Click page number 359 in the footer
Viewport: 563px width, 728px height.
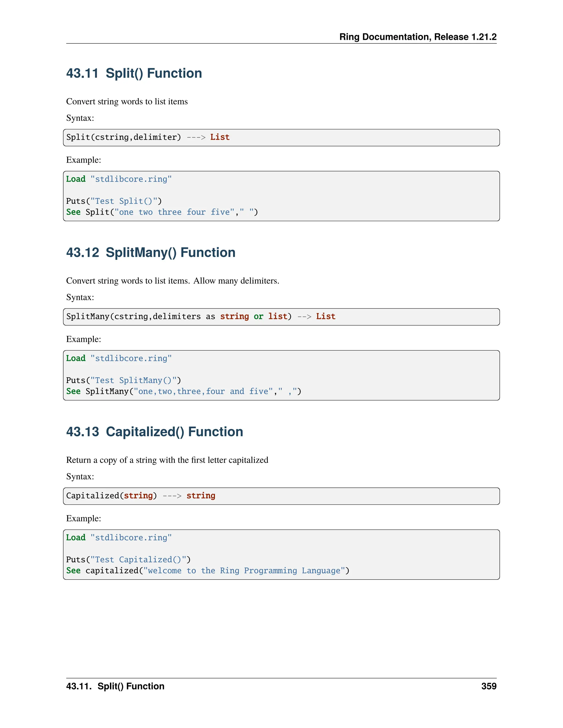[x=489, y=686]
